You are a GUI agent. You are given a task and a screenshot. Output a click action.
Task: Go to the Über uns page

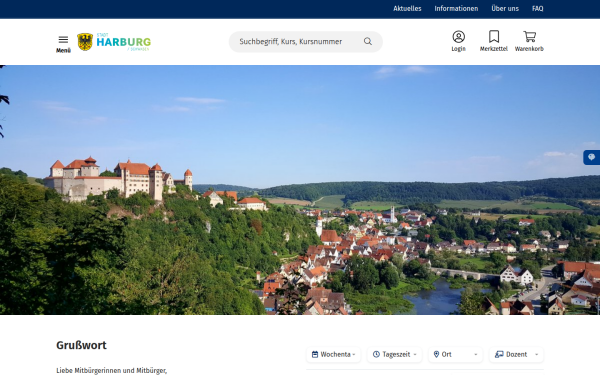[505, 8]
